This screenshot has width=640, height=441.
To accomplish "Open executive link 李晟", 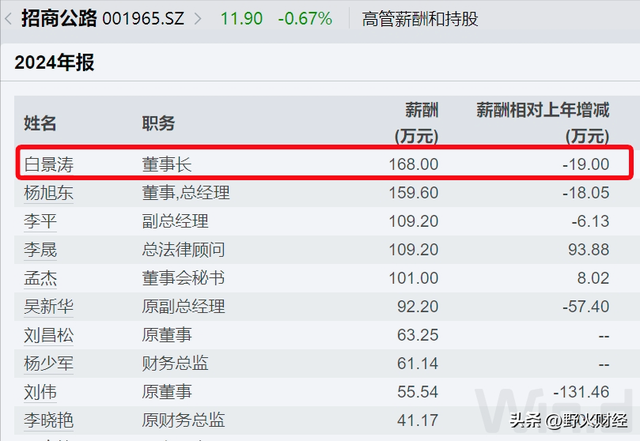I will pyautogui.click(x=40, y=250).
